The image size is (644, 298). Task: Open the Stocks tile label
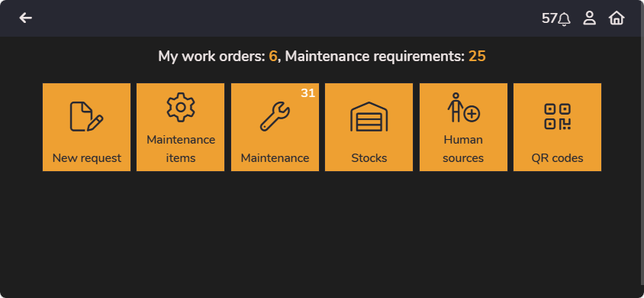(x=369, y=158)
